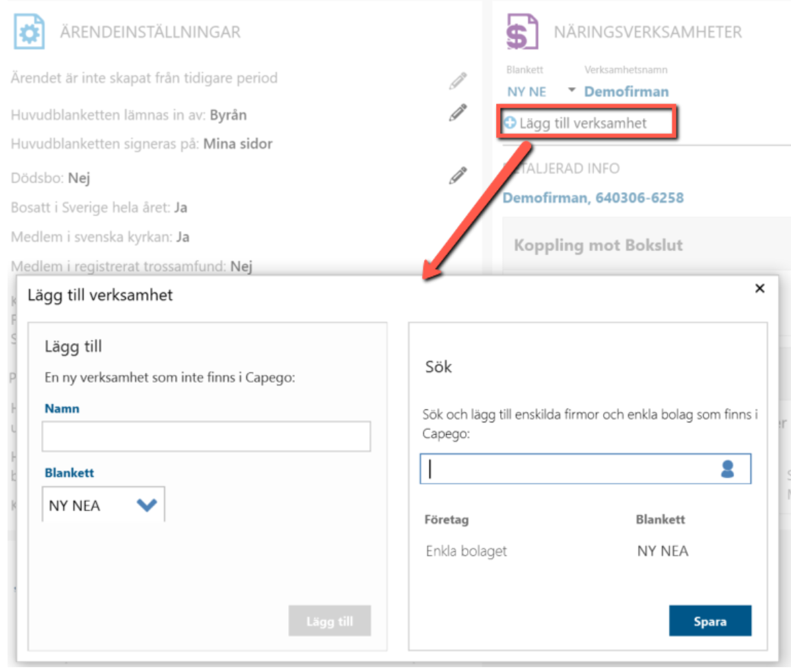The height and width of the screenshot is (672, 791).
Task: Click the Capego search input field
Action: [585, 469]
